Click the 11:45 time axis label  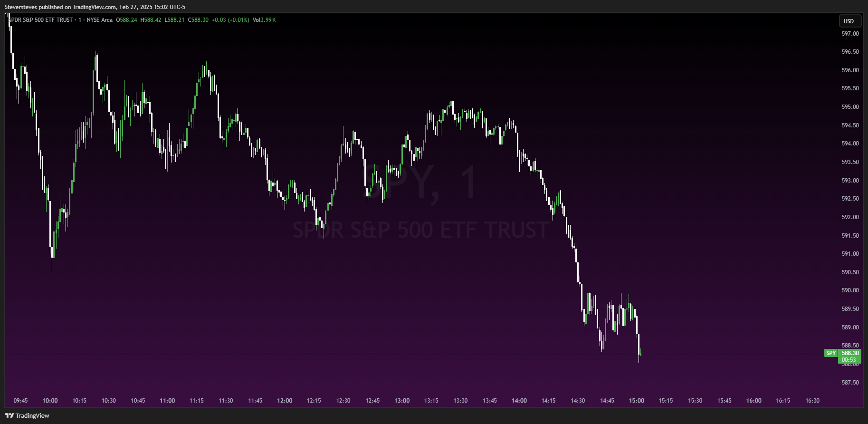(x=255, y=401)
